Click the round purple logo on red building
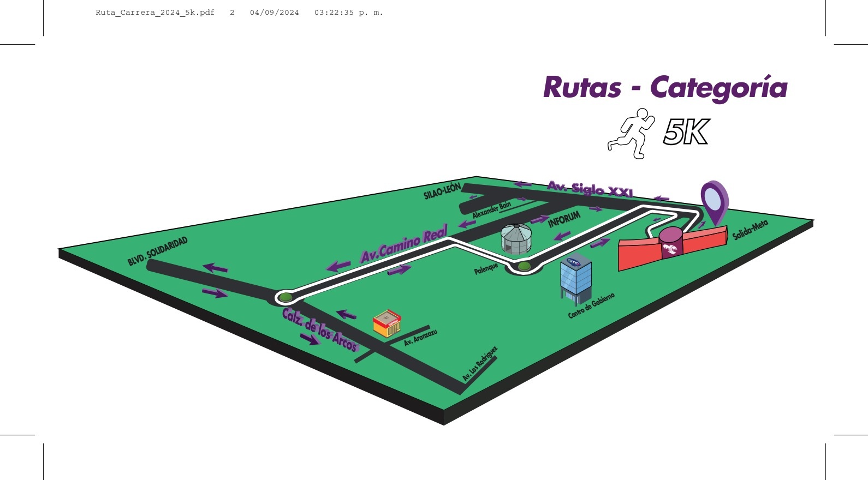 [x=670, y=243]
